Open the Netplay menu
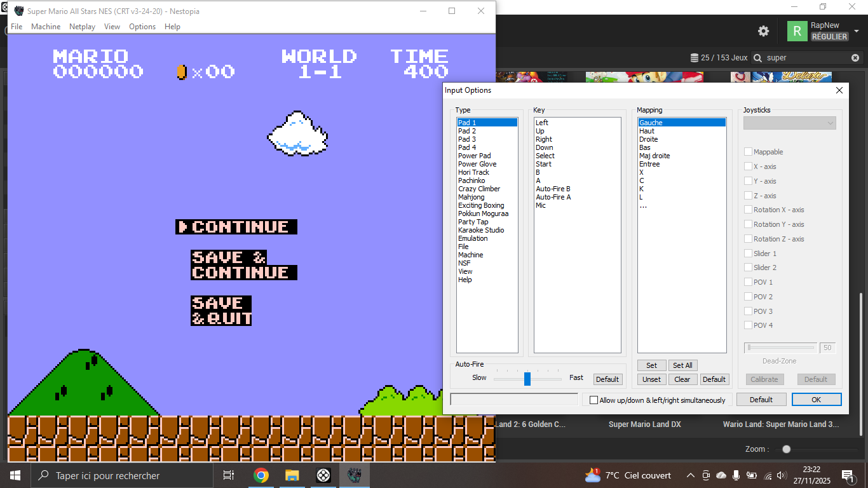868x488 pixels. coord(82,27)
